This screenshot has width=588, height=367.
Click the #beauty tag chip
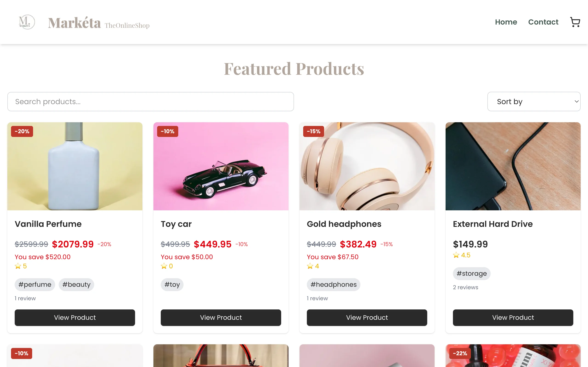pyautogui.click(x=76, y=284)
